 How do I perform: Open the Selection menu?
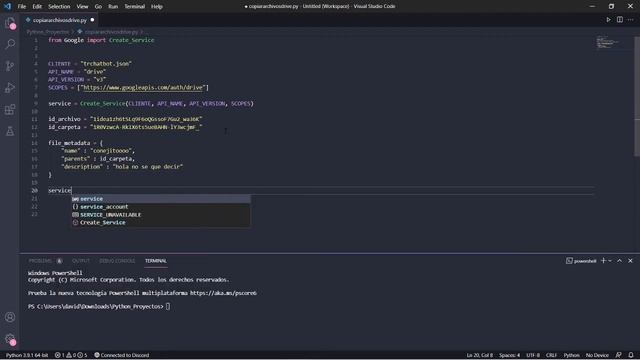pyautogui.click(x=59, y=7)
